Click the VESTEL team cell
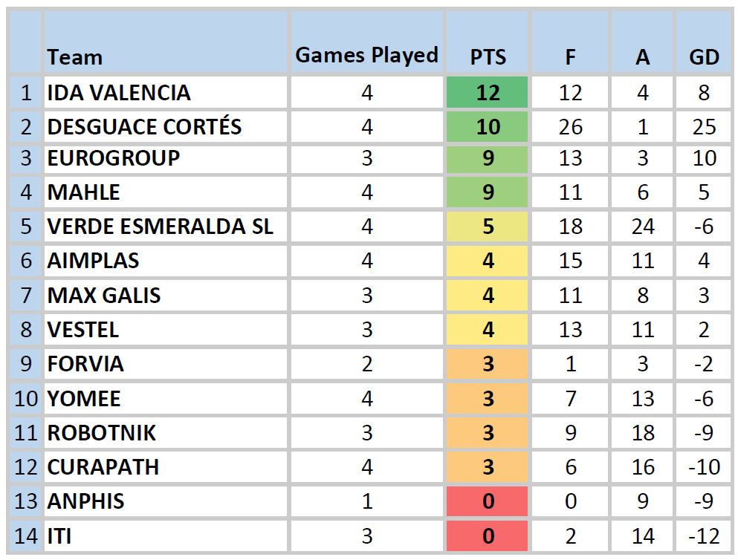Viewport: 738px width, 560px height. (83, 330)
